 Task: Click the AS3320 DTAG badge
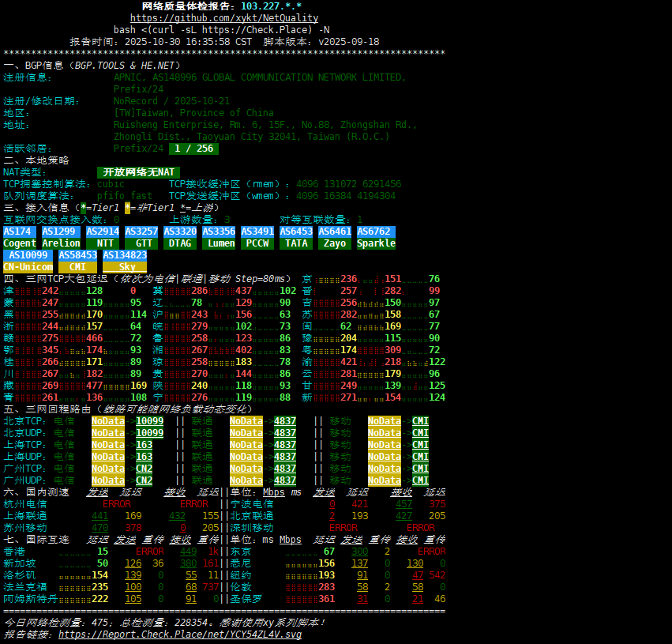180,237
